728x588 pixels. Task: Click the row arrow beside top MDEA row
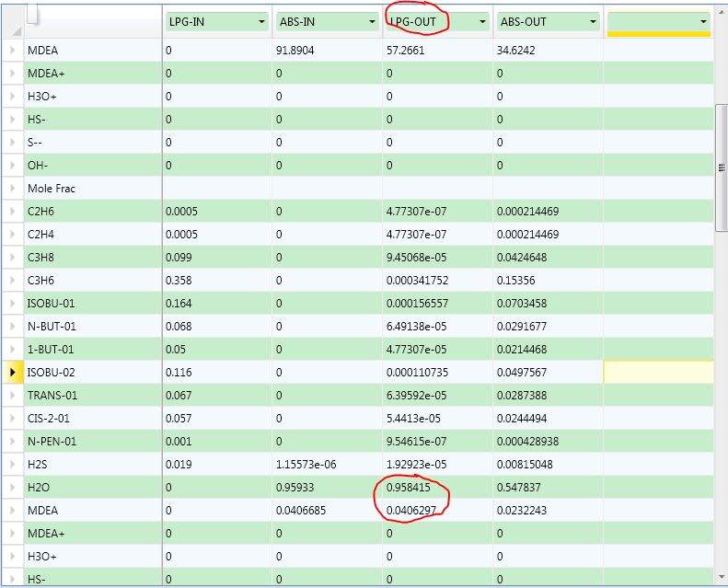(13, 50)
